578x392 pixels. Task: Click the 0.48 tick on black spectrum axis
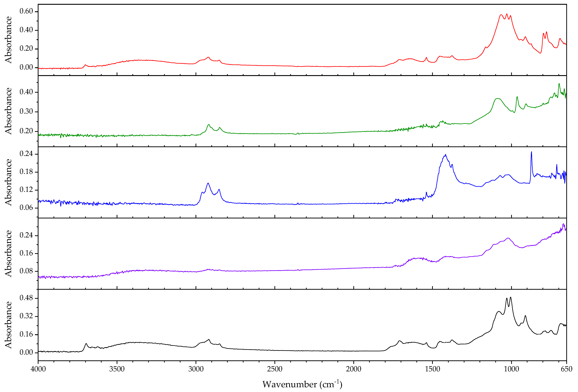click(x=26, y=298)
